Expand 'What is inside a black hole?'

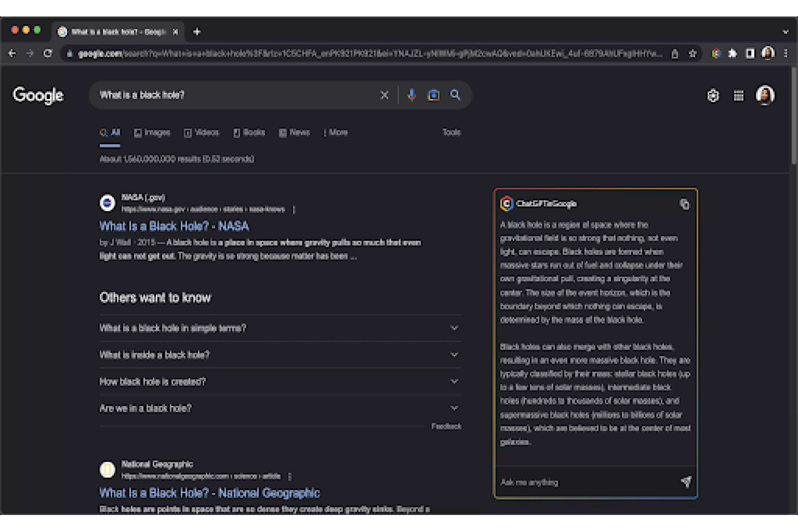point(280,355)
